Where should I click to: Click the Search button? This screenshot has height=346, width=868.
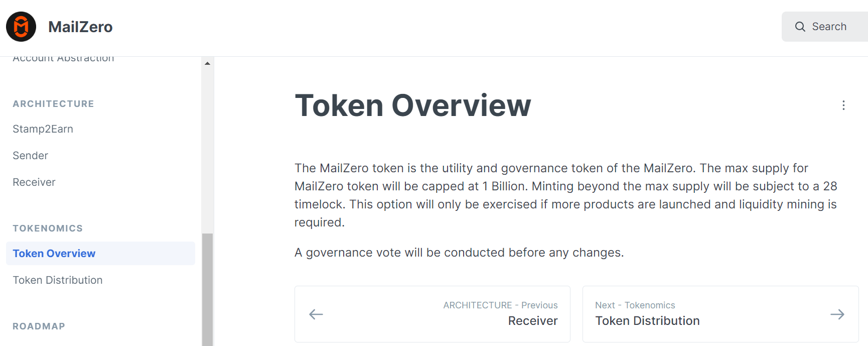[825, 26]
